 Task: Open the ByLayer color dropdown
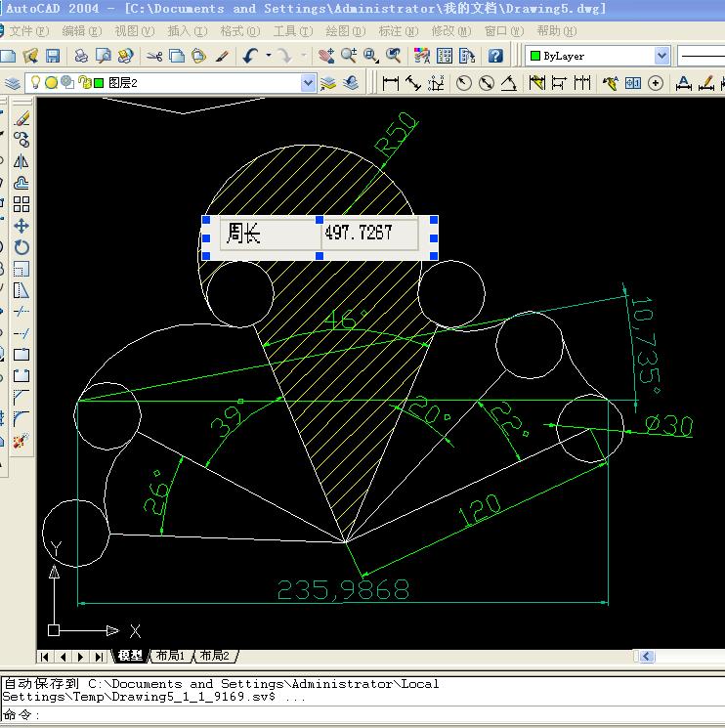click(x=661, y=56)
